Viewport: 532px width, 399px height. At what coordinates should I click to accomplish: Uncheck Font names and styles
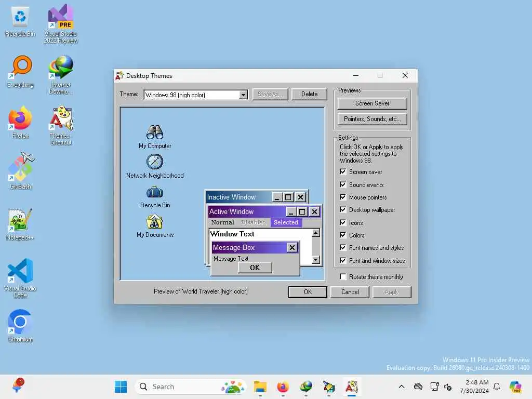click(343, 248)
